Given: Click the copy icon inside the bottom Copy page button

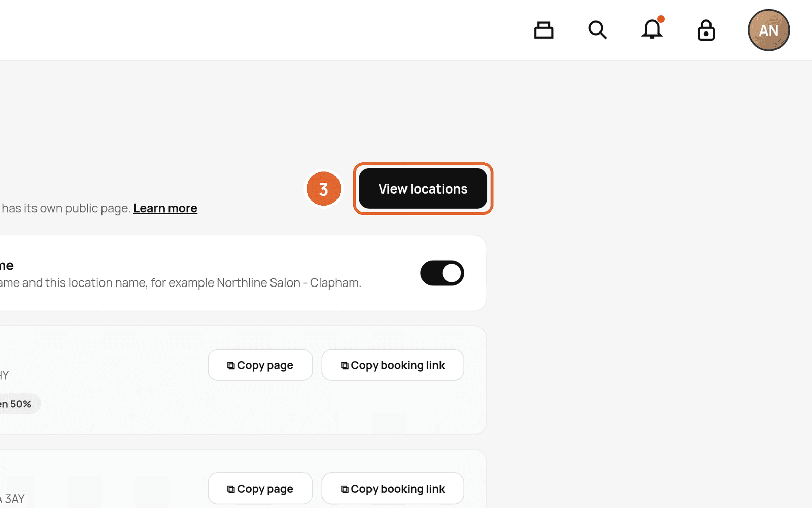Looking at the screenshot, I should (x=231, y=489).
